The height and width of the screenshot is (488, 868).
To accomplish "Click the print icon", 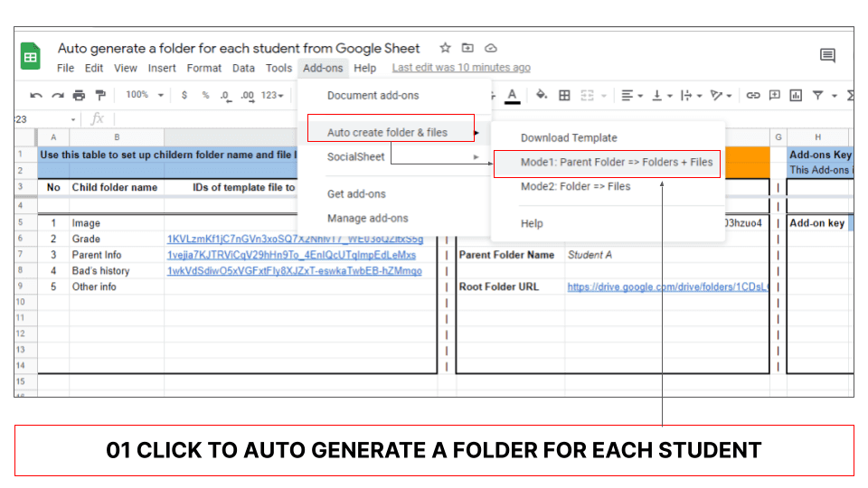I will (79, 95).
